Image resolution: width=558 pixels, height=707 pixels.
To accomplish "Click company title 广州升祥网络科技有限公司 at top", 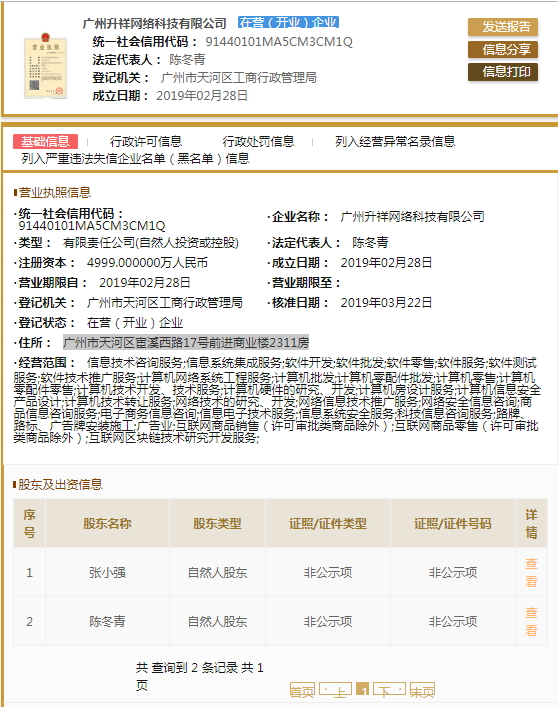I will pyautogui.click(x=155, y=23).
